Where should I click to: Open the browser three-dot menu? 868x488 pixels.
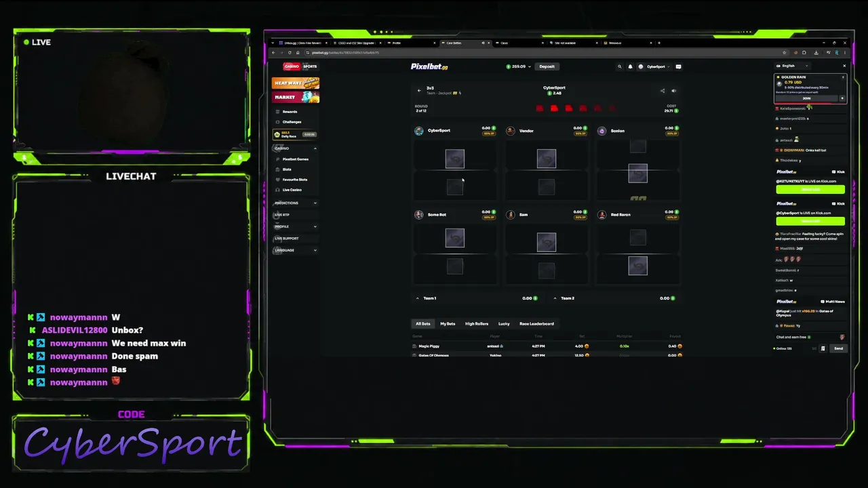[x=846, y=52]
